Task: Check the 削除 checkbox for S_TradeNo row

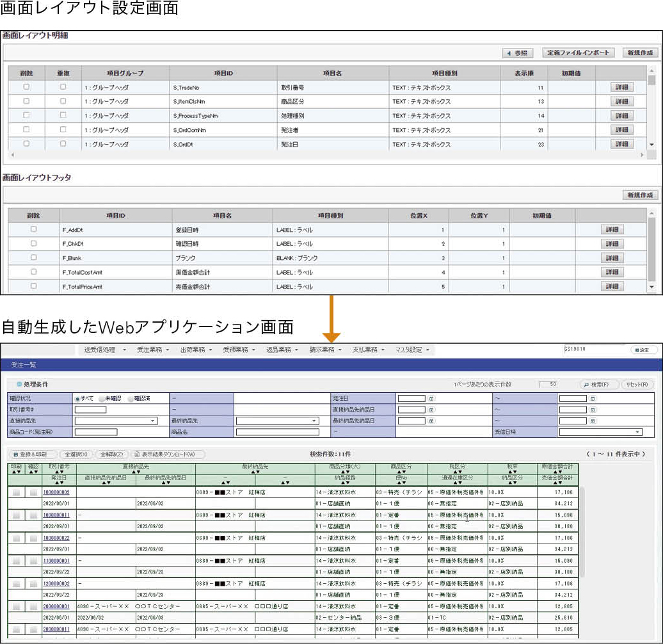Action: (26, 86)
